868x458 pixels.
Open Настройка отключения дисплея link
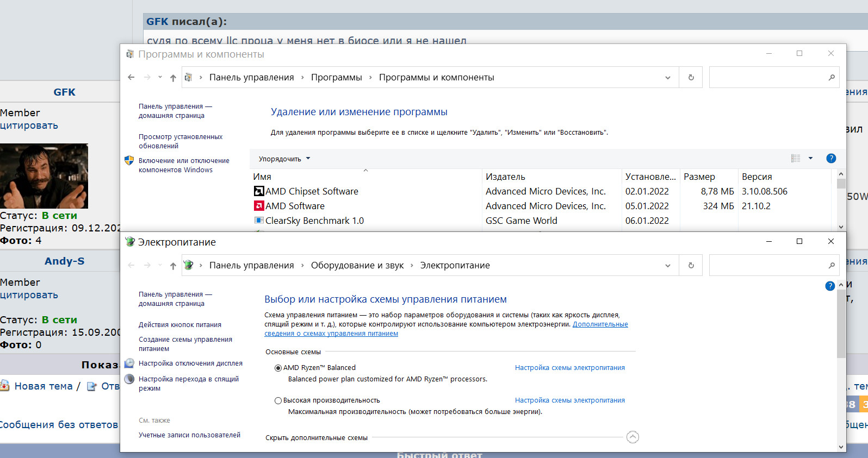(x=190, y=363)
